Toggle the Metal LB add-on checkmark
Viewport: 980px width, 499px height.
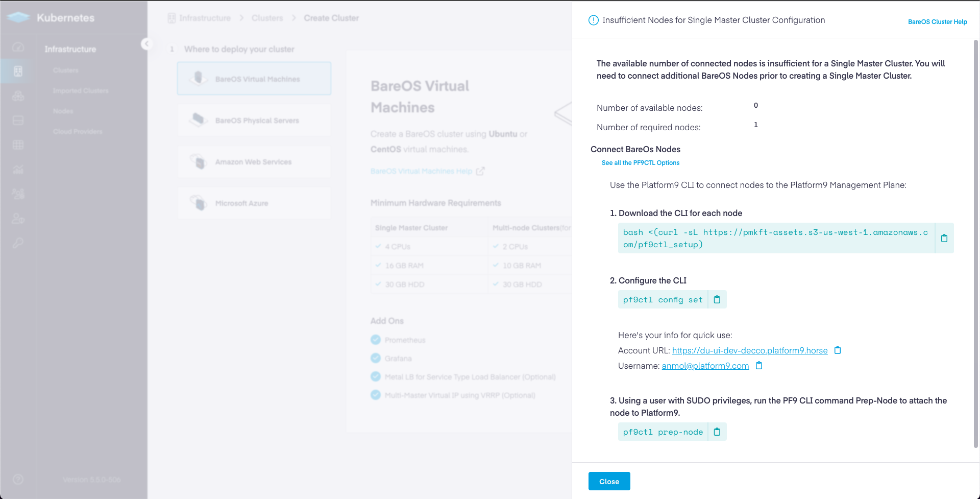point(376,376)
